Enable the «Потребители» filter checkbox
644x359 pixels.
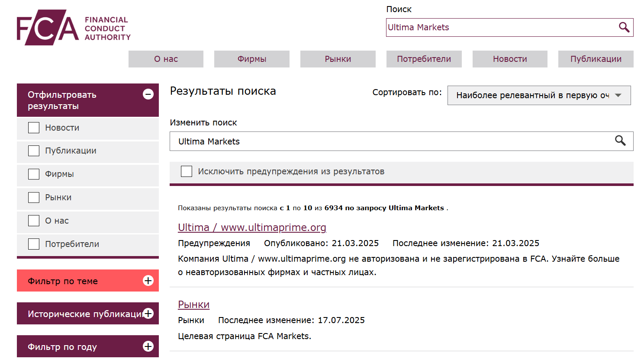tap(33, 244)
